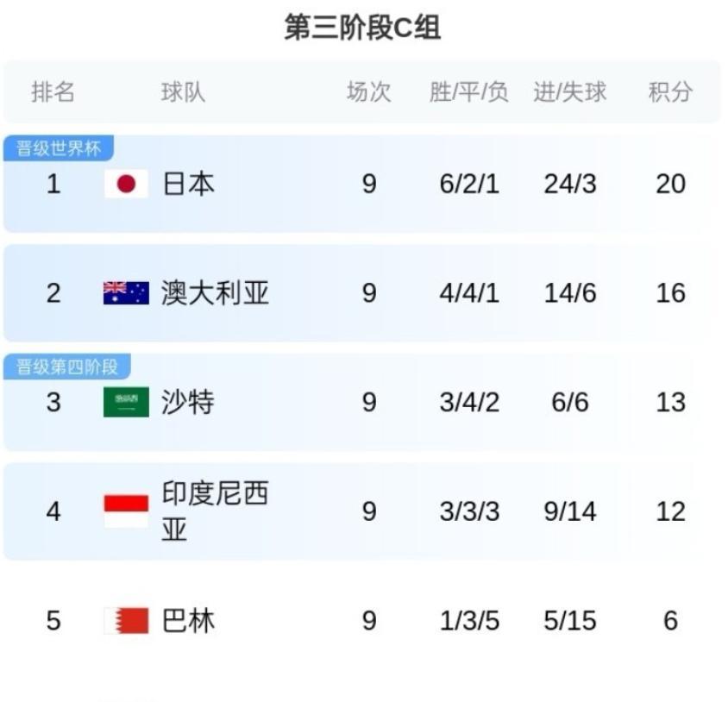Image resolution: width=728 pixels, height=702 pixels.
Task: Open team 日本 from the standings
Action: (188, 184)
